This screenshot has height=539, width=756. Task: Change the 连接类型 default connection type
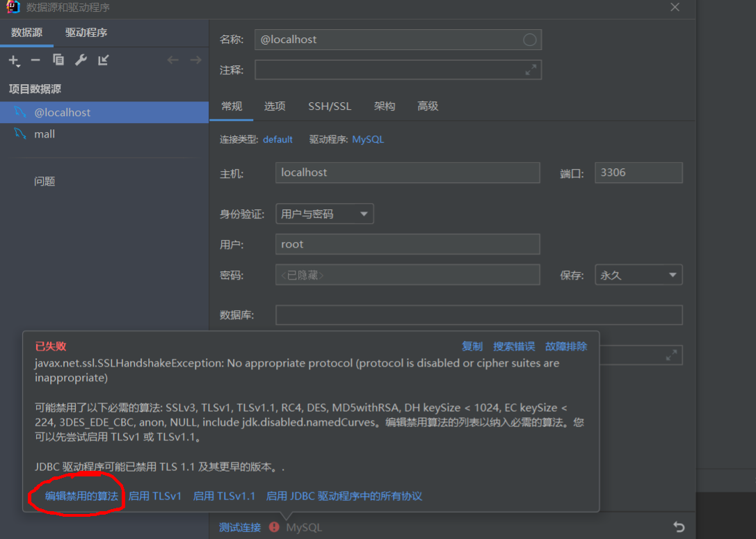[278, 139]
